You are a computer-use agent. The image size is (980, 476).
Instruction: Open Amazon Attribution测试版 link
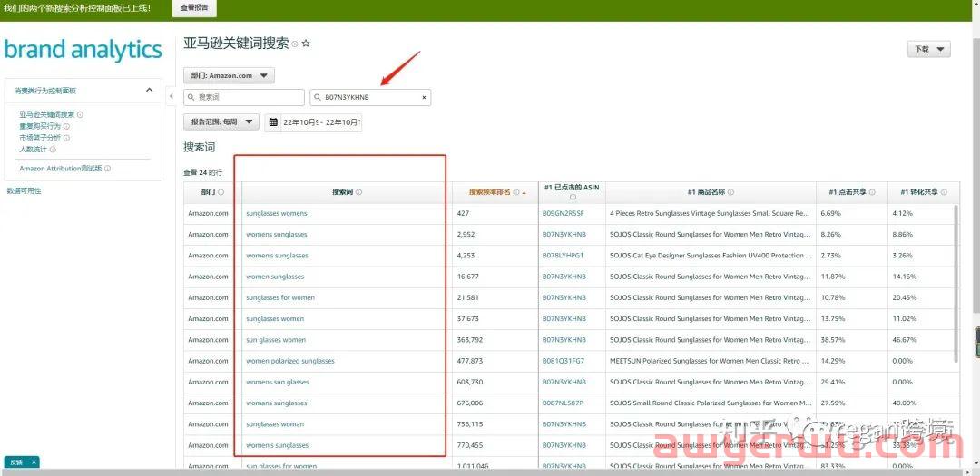click(x=61, y=169)
